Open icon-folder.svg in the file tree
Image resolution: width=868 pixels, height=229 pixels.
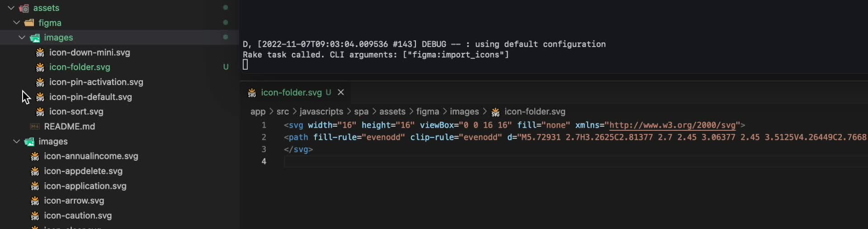tap(80, 67)
